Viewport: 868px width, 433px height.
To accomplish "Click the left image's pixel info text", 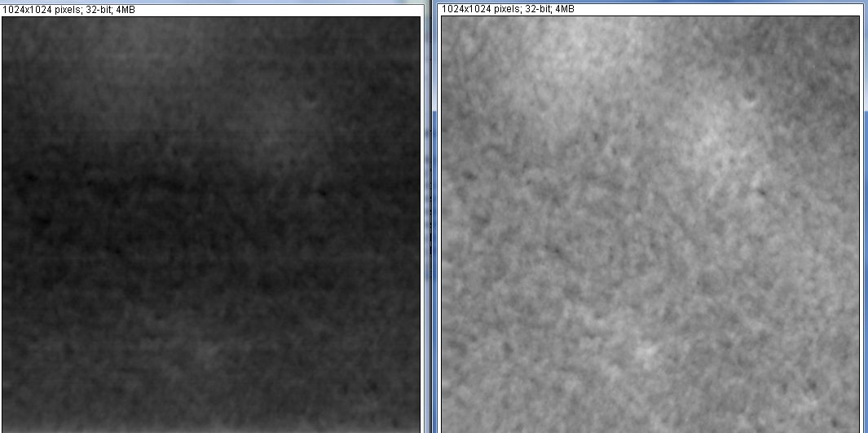I will [x=61, y=8].
